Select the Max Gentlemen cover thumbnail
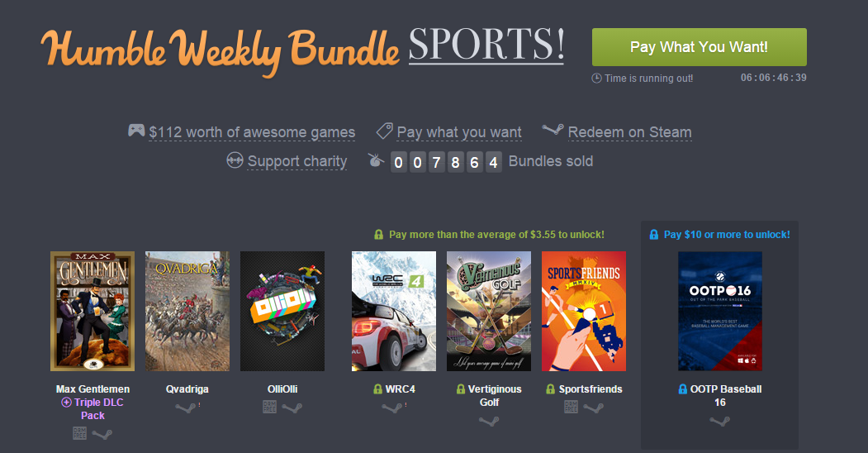The width and height of the screenshot is (868, 453). coord(92,311)
